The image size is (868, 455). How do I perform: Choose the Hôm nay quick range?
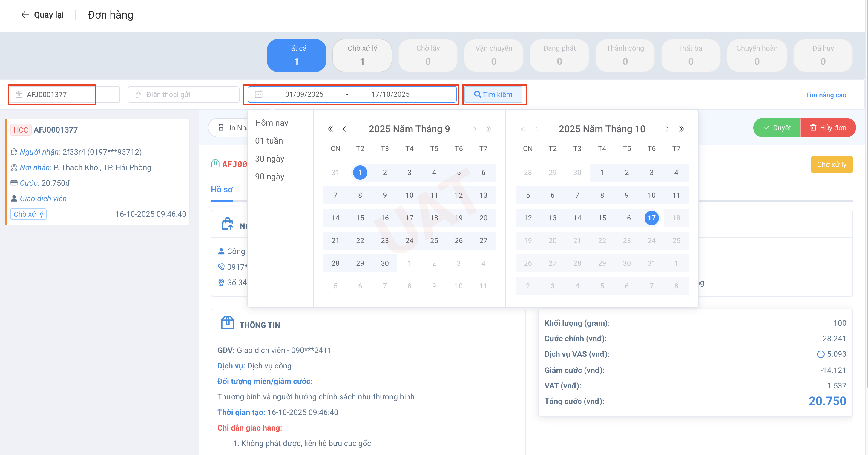[271, 123]
